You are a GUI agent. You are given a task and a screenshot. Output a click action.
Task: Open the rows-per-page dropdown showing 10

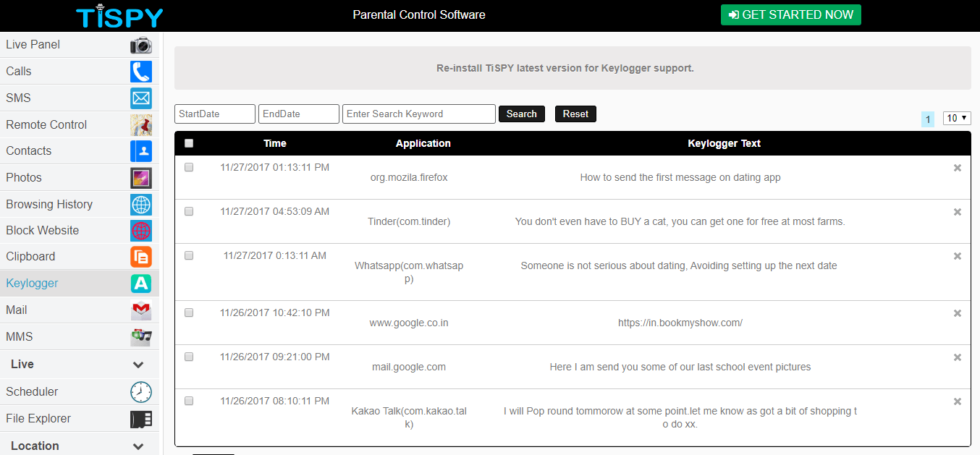coord(957,118)
